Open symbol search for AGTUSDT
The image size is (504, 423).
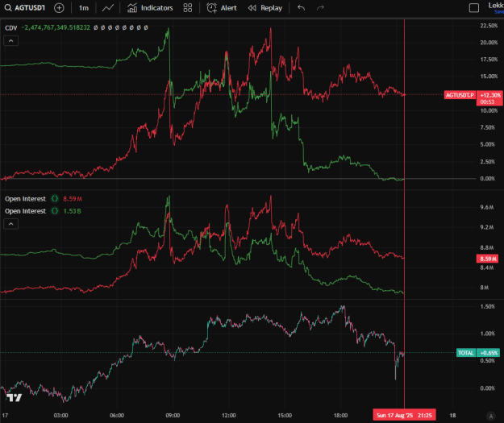click(x=25, y=8)
